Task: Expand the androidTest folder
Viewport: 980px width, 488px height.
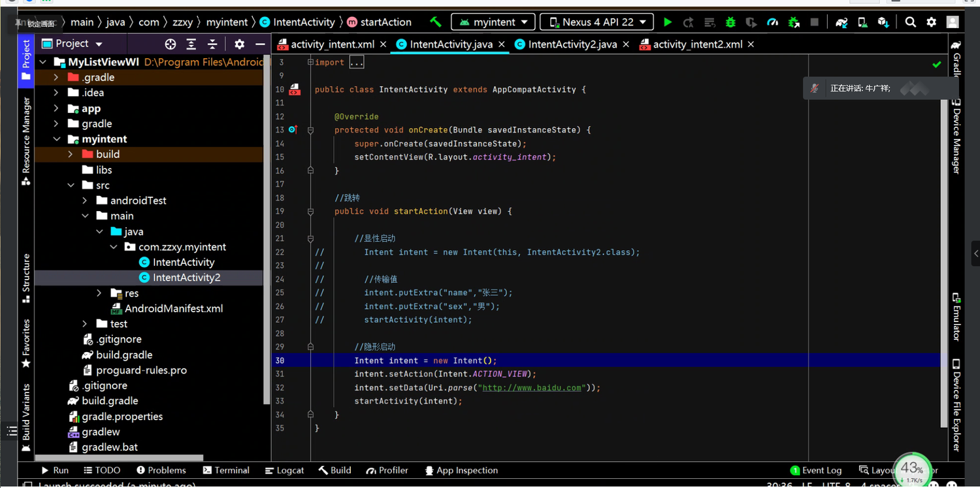Action: click(x=85, y=201)
